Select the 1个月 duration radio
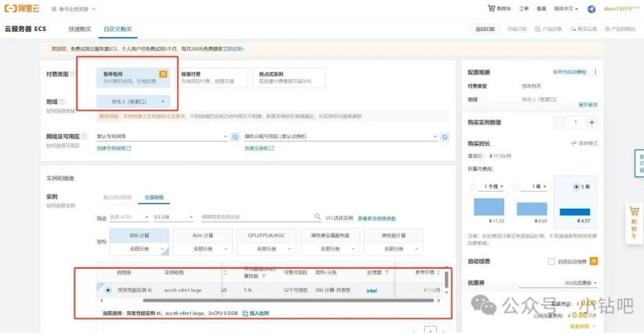This screenshot has width=644, height=334. pyautogui.click(x=472, y=187)
